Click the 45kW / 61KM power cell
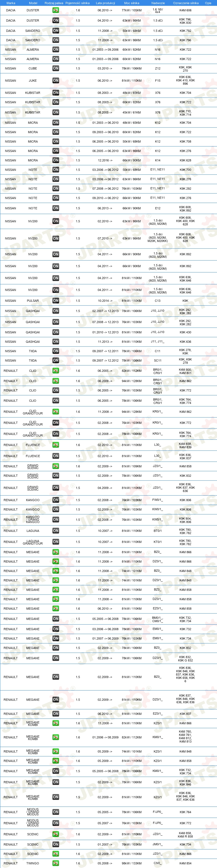This screenshot has width=217, height=868. (132, 112)
